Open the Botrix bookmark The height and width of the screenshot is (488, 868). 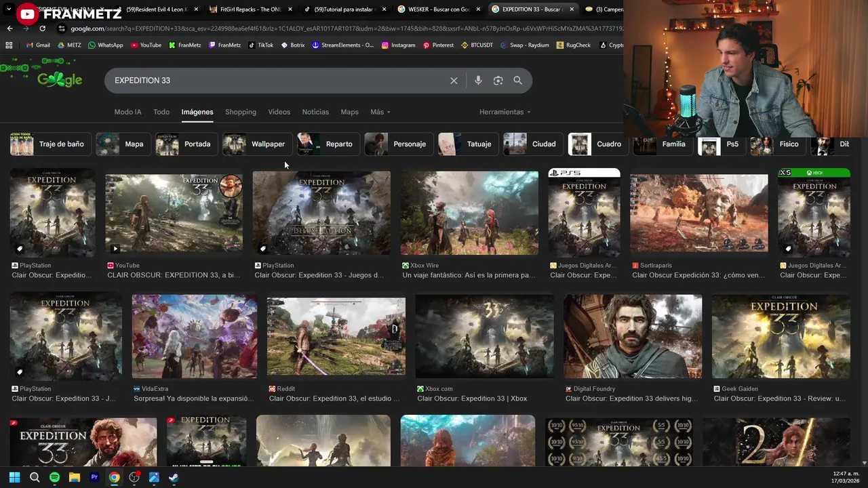tap(293, 45)
